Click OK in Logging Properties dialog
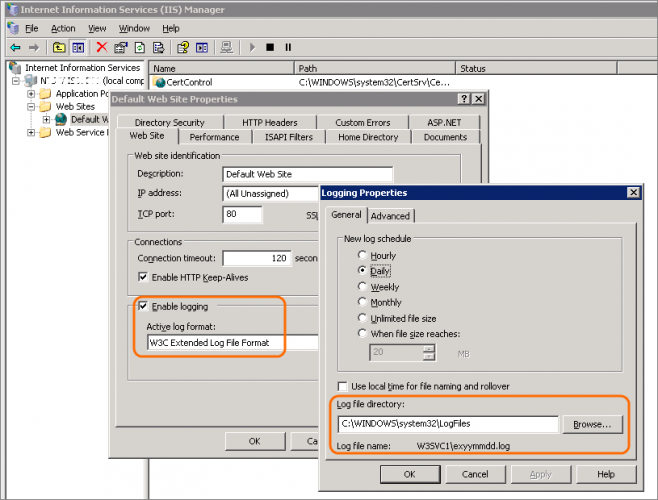The width and height of the screenshot is (658, 500). pyautogui.click(x=409, y=473)
